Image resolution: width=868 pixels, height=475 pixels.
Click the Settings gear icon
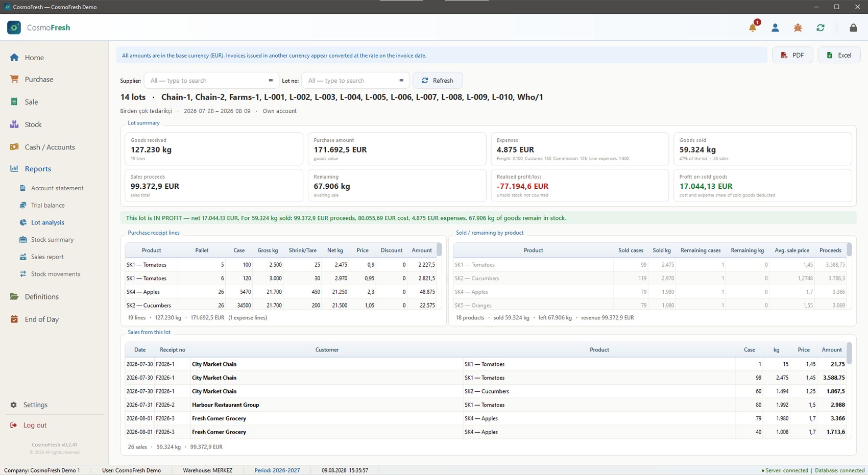click(14, 405)
